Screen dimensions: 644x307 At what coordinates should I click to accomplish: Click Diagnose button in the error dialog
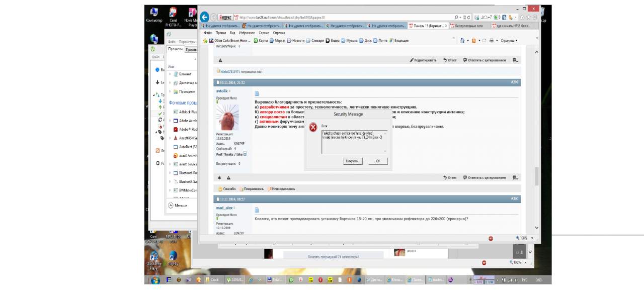tap(352, 161)
